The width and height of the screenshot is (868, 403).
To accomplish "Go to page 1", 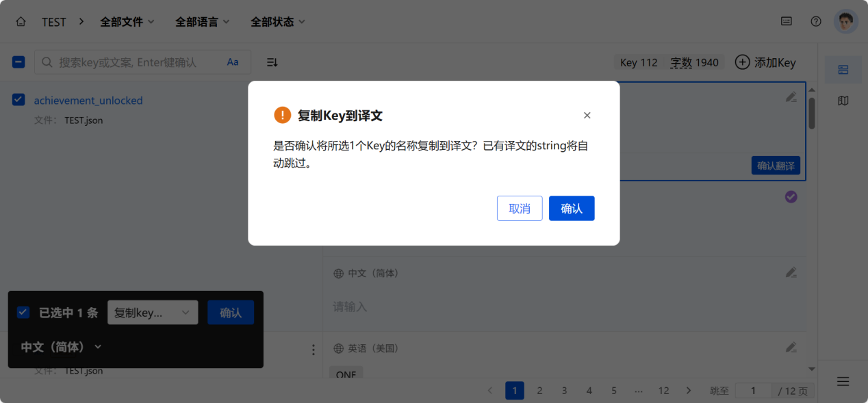I will 515,391.
